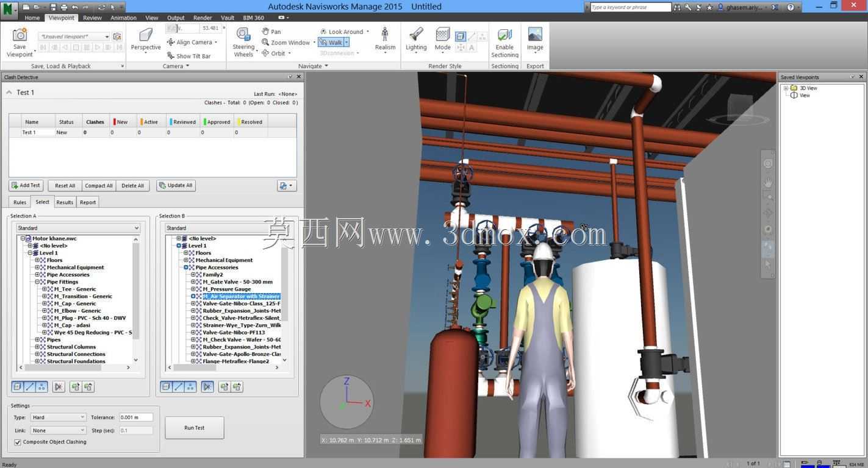Viewport: 868px width, 468px height.
Task: Open the BIM 360 ribbon tab
Action: click(x=253, y=18)
